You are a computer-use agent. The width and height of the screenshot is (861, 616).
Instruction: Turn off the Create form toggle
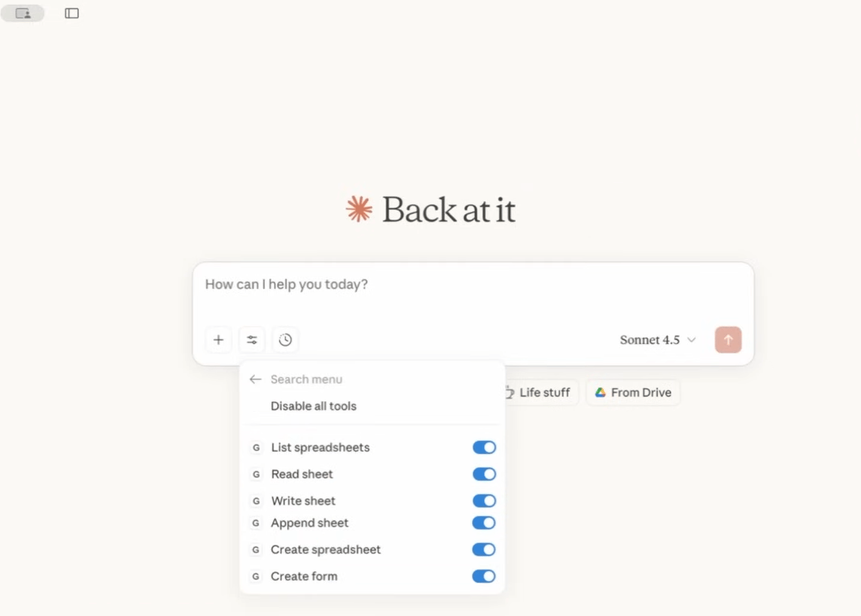(x=484, y=576)
